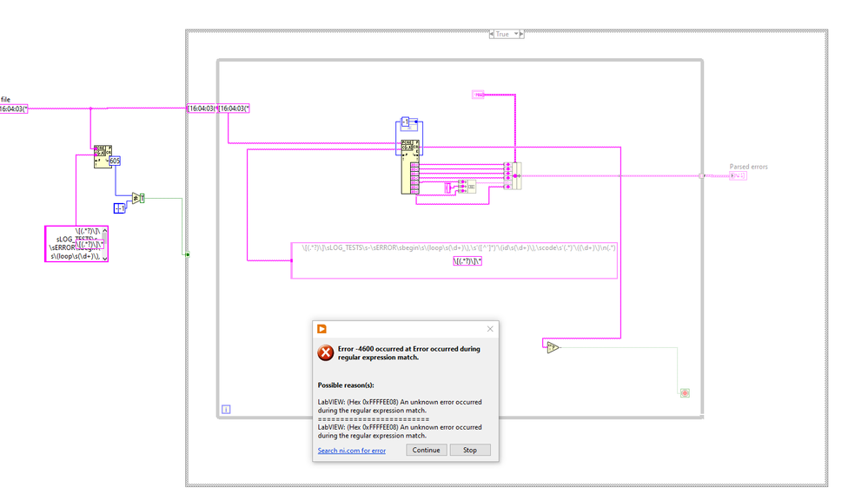This screenshot has height=500, width=868.
Task: Click the Continue button in error dialog
Action: [x=427, y=451]
